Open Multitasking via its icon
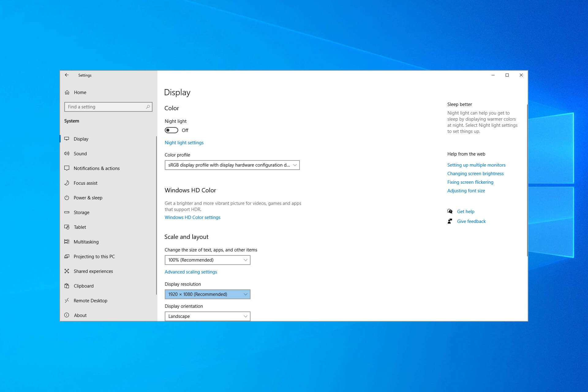Screen dimensions: 588x392 click(x=67, y=242)
